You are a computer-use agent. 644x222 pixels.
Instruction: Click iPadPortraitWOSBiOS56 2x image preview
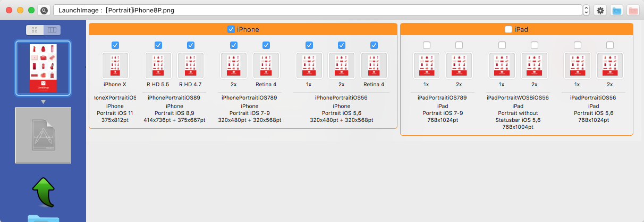click(x=534, y=65)
